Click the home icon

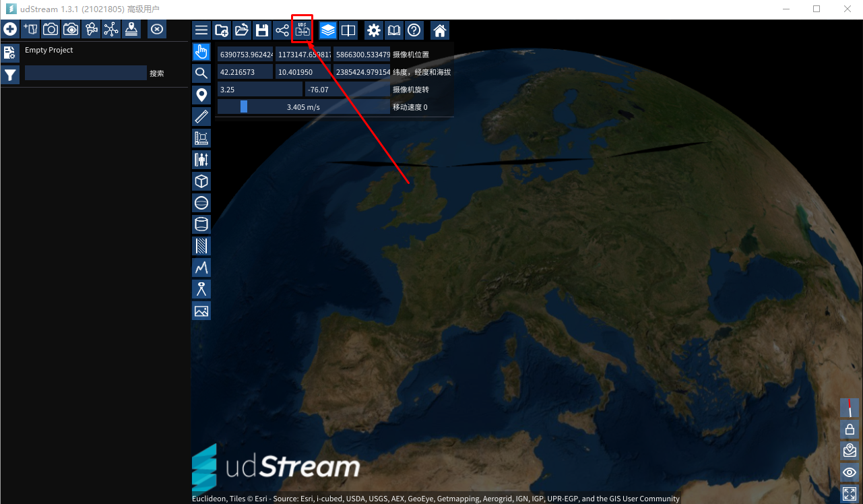pyautogui.click(x=440, y=30)
